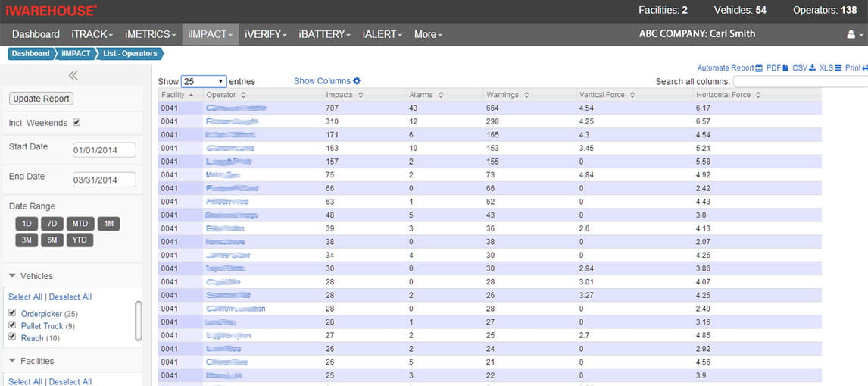Click the Start Date input field
This screenshot has height=386, width=868.
[104, 150]
